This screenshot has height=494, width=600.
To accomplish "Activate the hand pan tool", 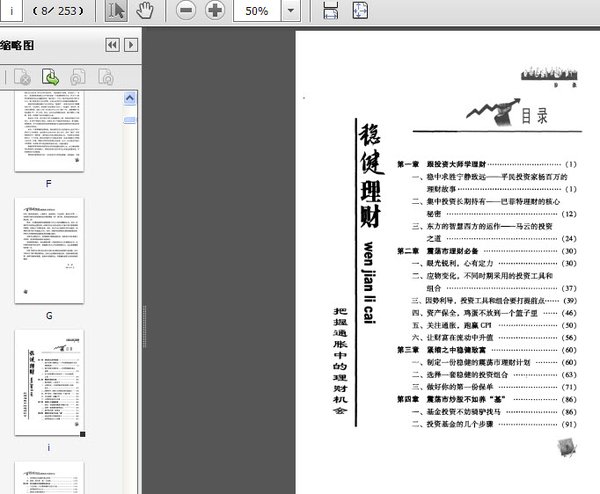I will tap(145, 11).
